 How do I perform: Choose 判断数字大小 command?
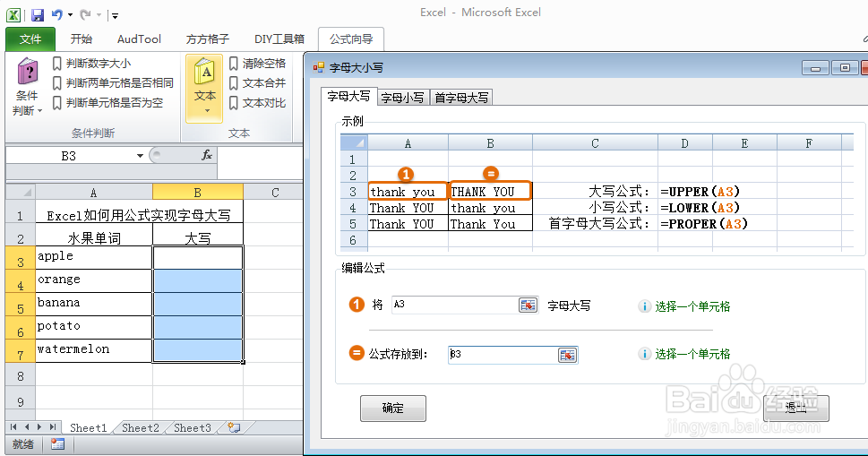[92, 64]
